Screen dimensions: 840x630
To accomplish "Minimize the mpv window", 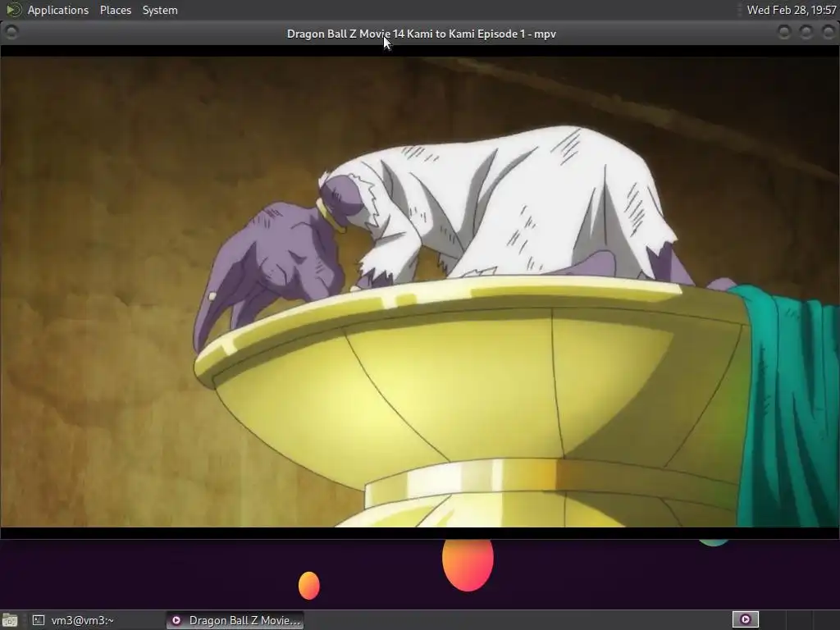I will 783,33.
